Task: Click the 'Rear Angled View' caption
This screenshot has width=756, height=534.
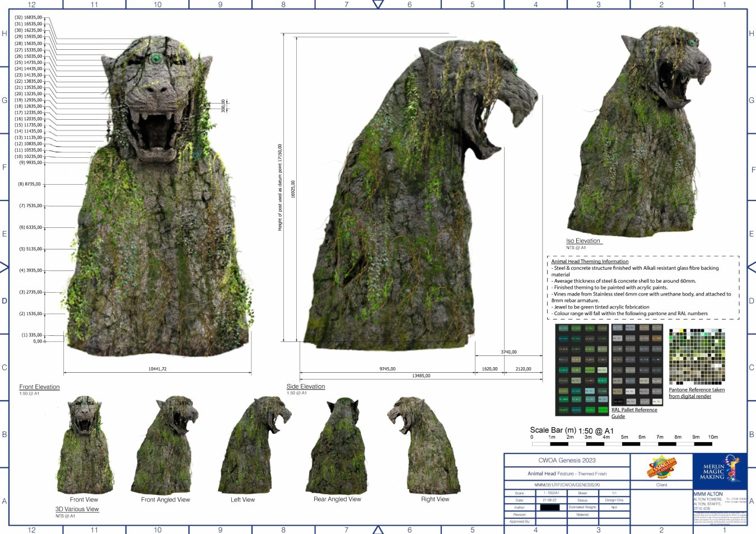Action: pos(337,499)
